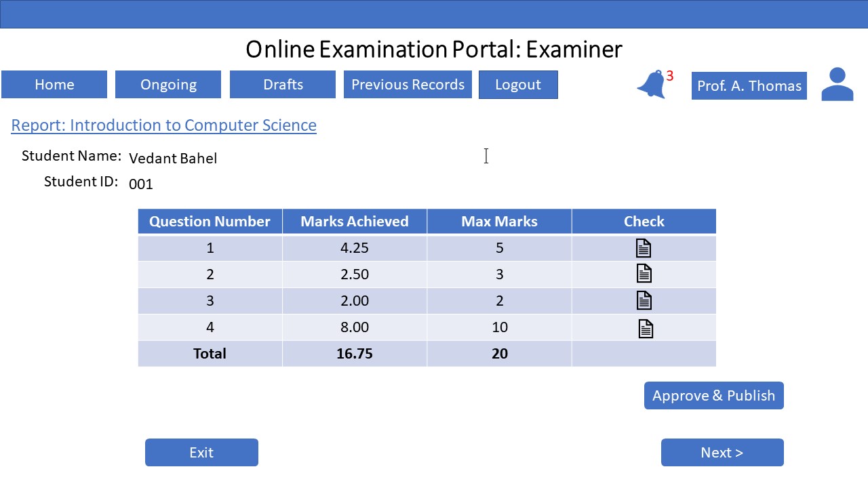This screenshot has width=868, height=488.
Task: Log out of the portal
Action: click(518, 85)
